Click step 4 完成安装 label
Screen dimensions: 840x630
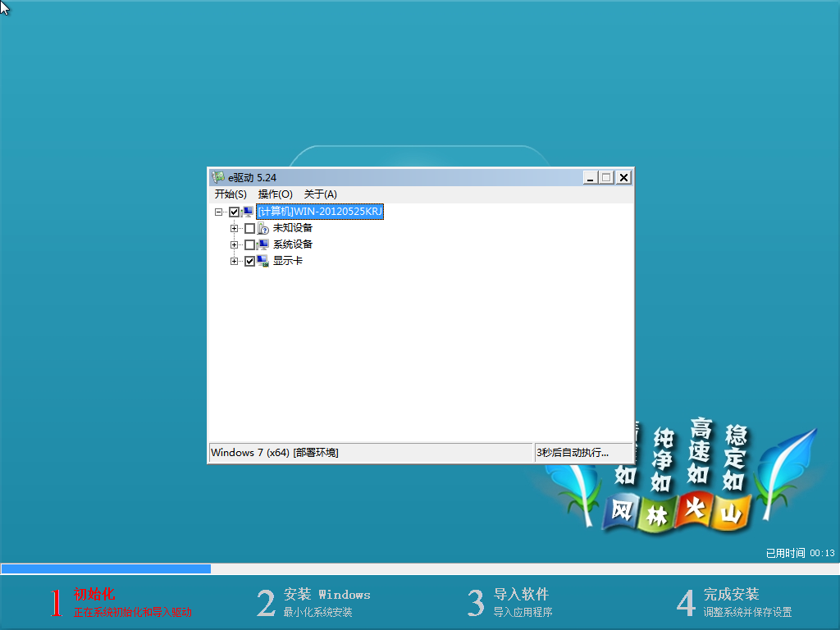coord(731,594)
